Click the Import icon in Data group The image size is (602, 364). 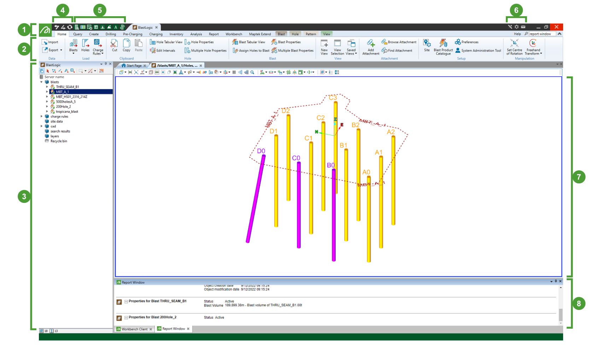(45, 42)
